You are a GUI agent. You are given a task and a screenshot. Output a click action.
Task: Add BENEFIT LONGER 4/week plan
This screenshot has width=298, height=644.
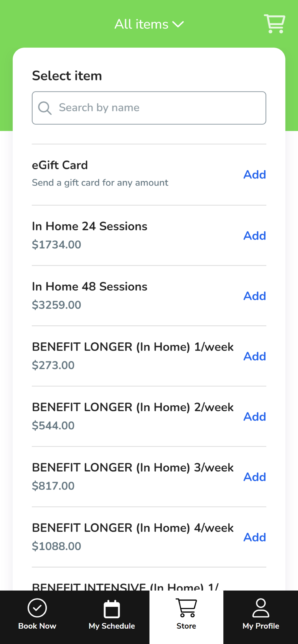click(x=254, y=537)
